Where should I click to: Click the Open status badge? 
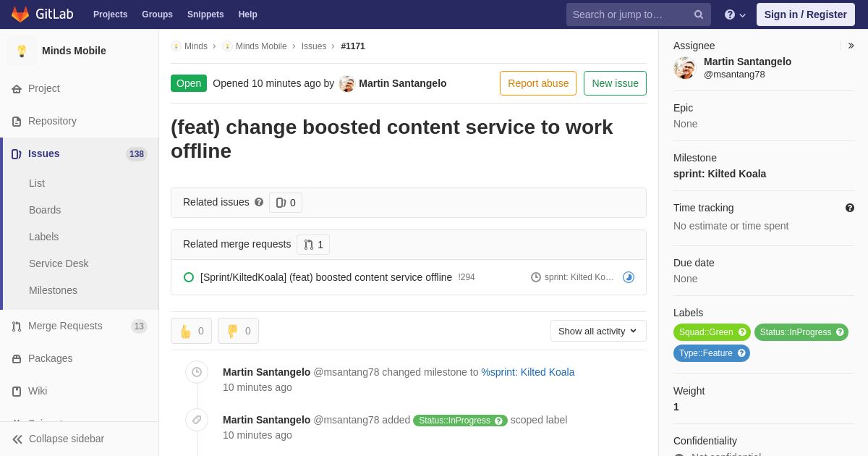[x=189, y=83]
